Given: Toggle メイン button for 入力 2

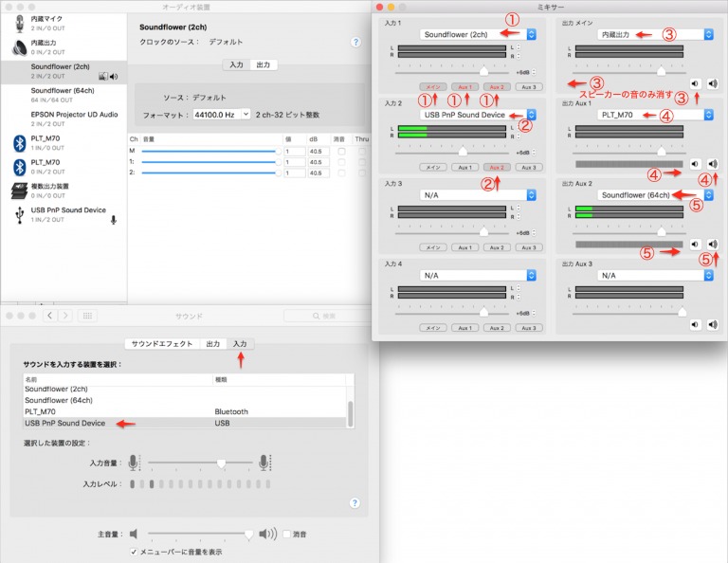Looking at the screenshot, I should [x=433, y=167].
